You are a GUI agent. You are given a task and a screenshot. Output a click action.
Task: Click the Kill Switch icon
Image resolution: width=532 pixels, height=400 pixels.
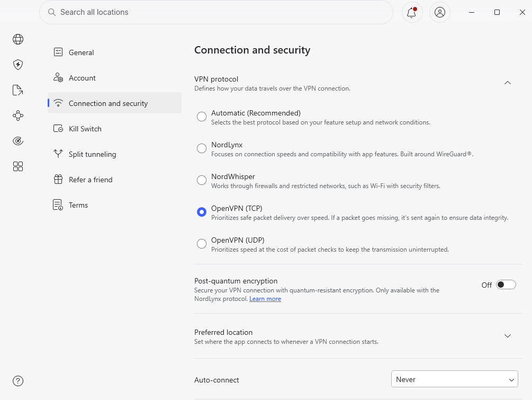coord(58,128)
